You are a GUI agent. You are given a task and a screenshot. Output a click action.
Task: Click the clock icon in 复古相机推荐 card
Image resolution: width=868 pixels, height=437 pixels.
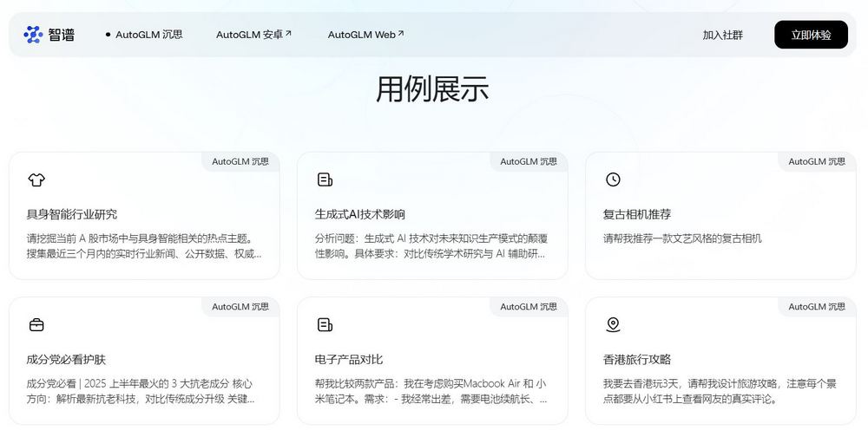click(x=613, y=179)
